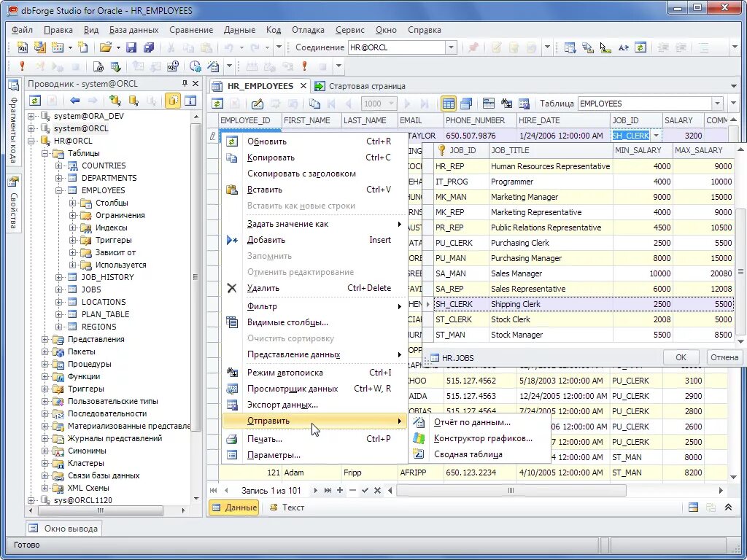Screen dimensions: 747x560
Task: Toggle the card view mode button next to grid view
Action: coord(466,104)
